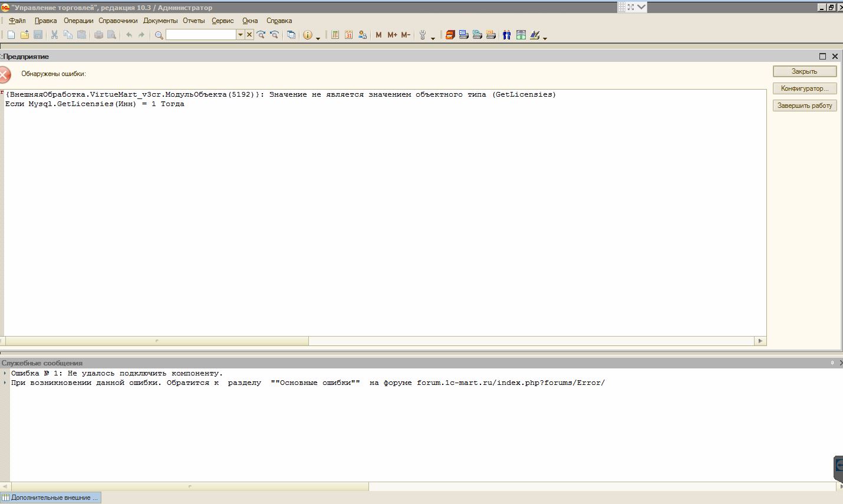
Task: Open the calendar icon in toolbar
Action: 348,35
